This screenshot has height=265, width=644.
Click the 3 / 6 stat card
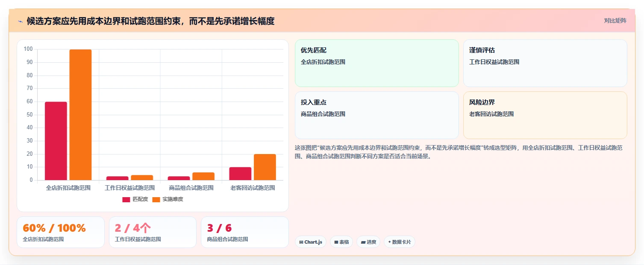pyautogui.click(x=245, y=232)
